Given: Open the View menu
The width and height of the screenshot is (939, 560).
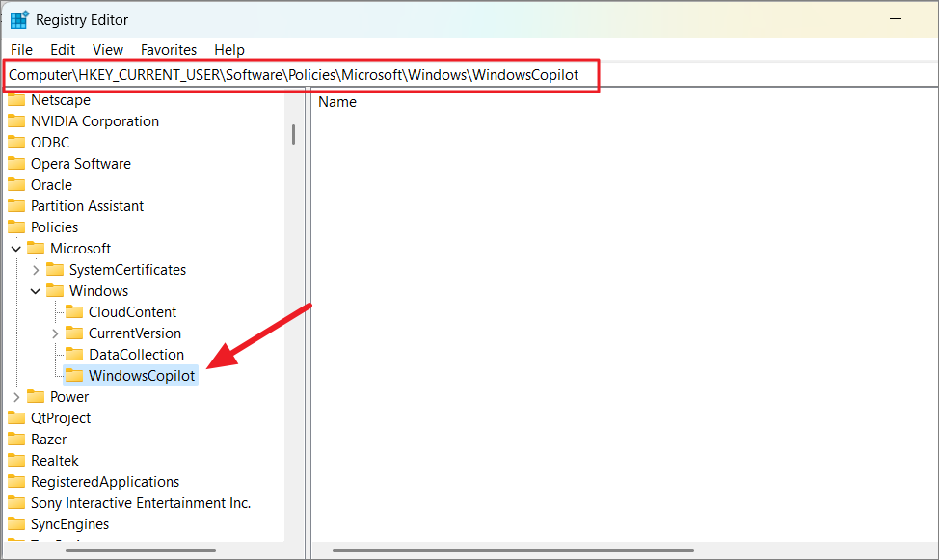Looking at the screenshot, I should click(x=107, y=49).
